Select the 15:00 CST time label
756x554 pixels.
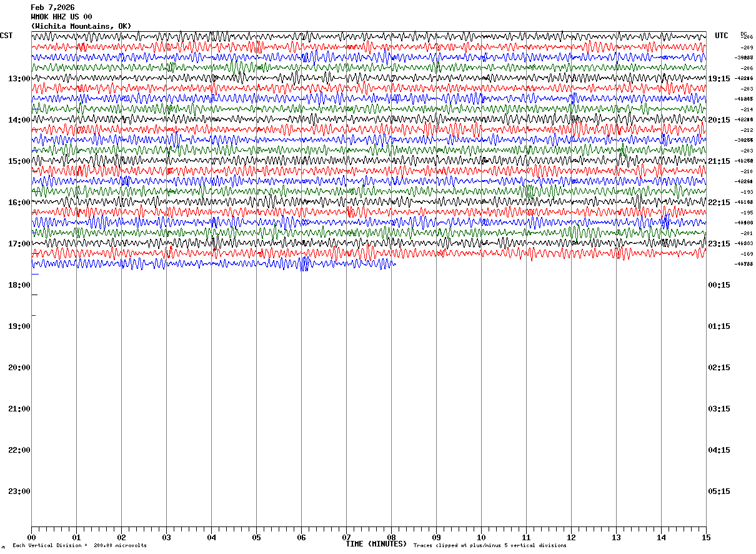tap(19, 161)
